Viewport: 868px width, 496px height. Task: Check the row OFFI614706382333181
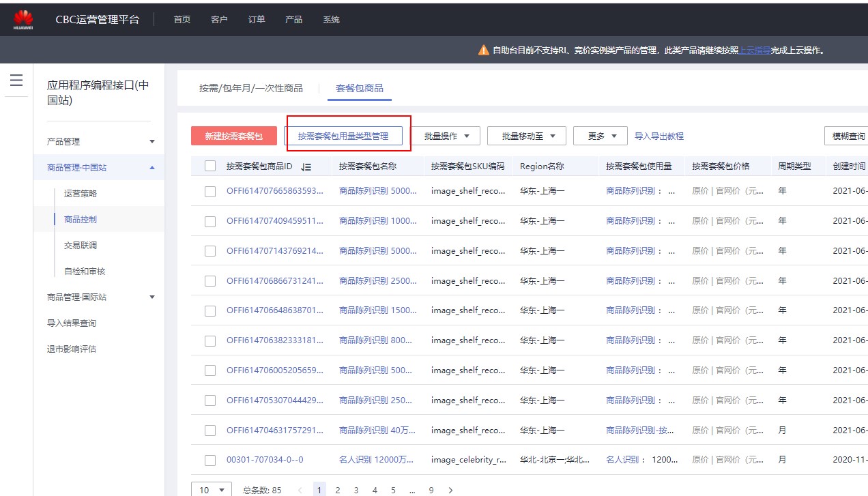click(x=210, y=341)
